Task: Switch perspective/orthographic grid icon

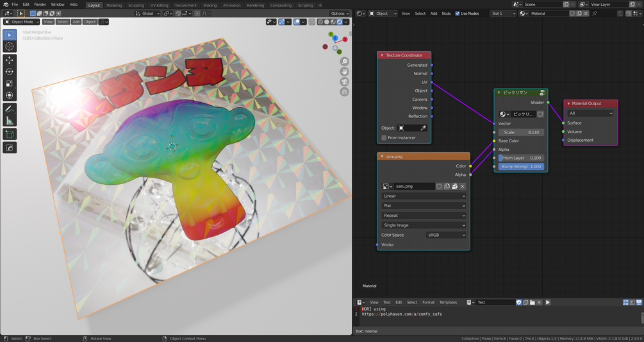Action: (x=345, y=92)
